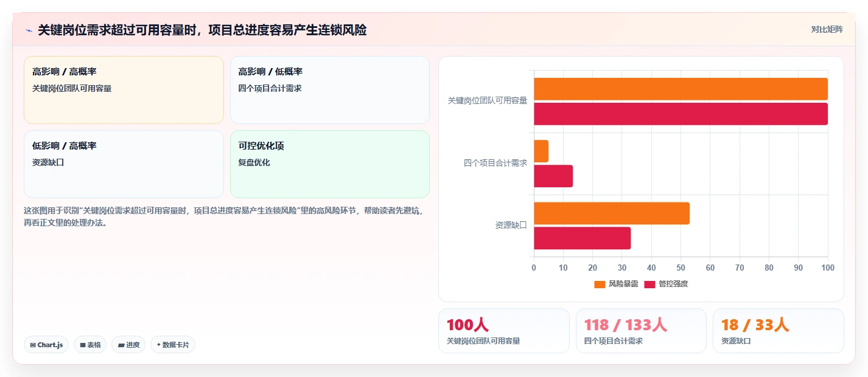
Task: Click the description paragraph starting 这张图用于识别
Action: (223, 216)
